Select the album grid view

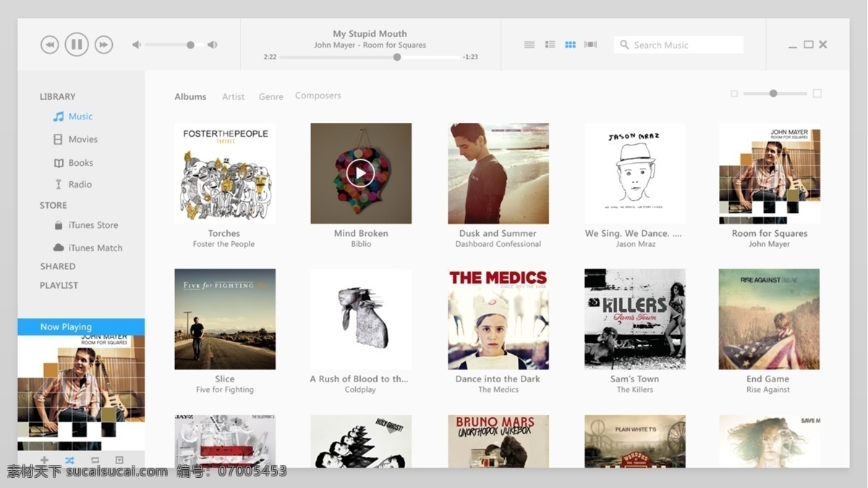(x=570, y=45)
